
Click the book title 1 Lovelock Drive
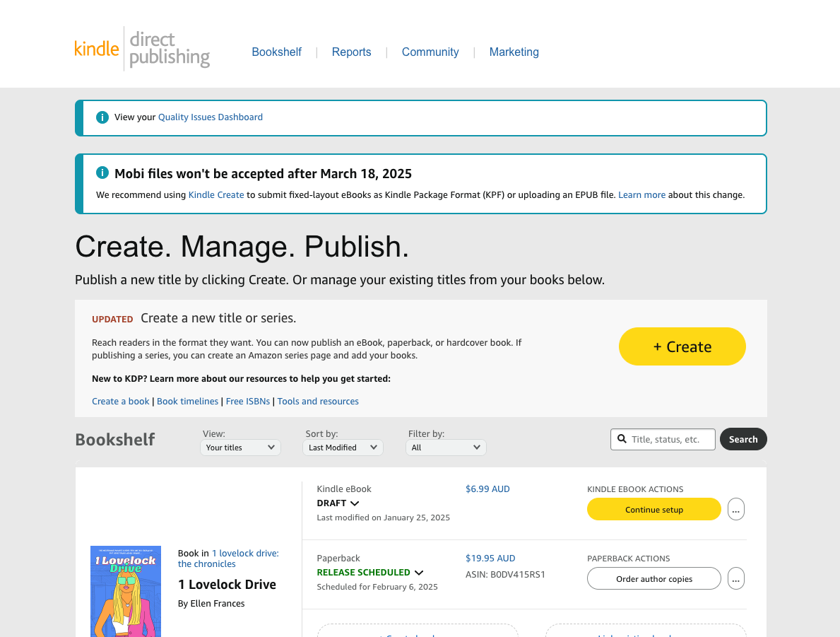coord(227,585)
